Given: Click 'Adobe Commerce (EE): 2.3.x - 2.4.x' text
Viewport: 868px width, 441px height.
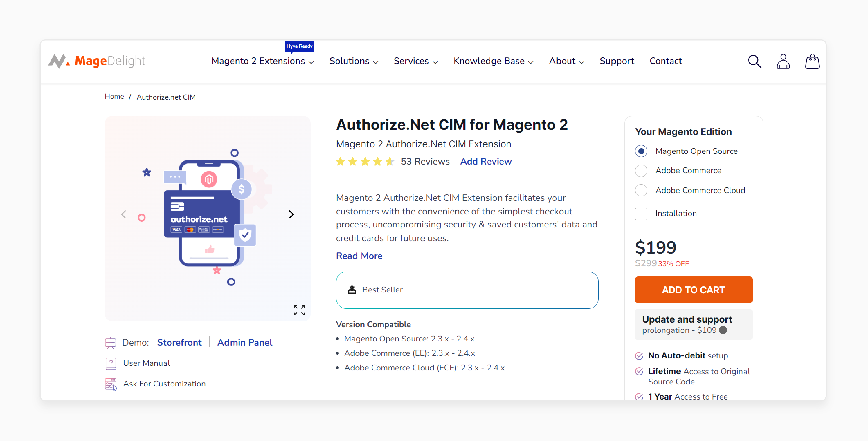Looking at the screenshot, I should point(409,353).
